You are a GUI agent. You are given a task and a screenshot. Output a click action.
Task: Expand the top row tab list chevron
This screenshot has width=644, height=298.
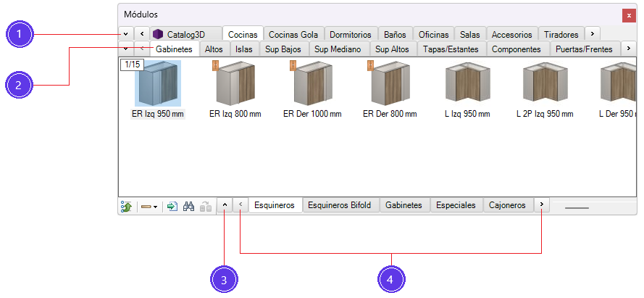[126, 33]
